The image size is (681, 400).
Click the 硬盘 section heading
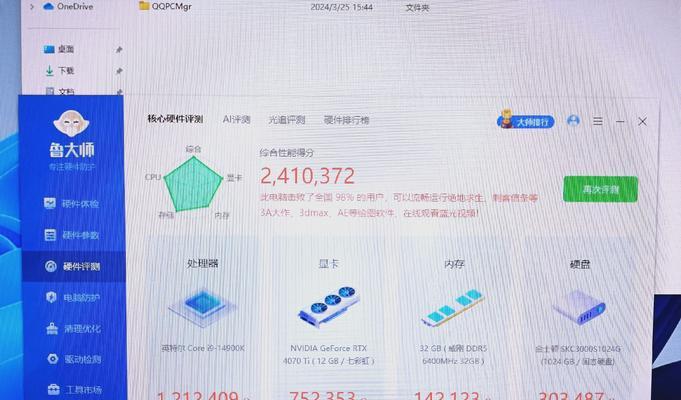pos(579,264)
